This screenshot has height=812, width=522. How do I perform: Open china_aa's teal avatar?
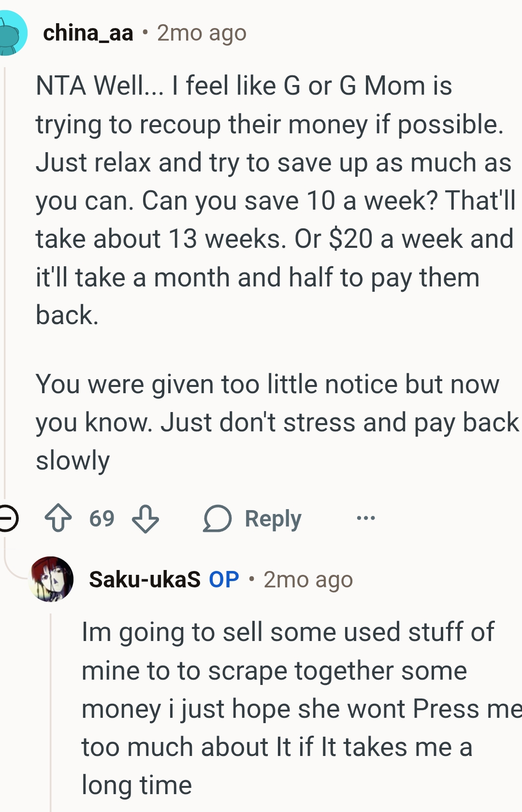pyautogui.click(x=11, y=33)
